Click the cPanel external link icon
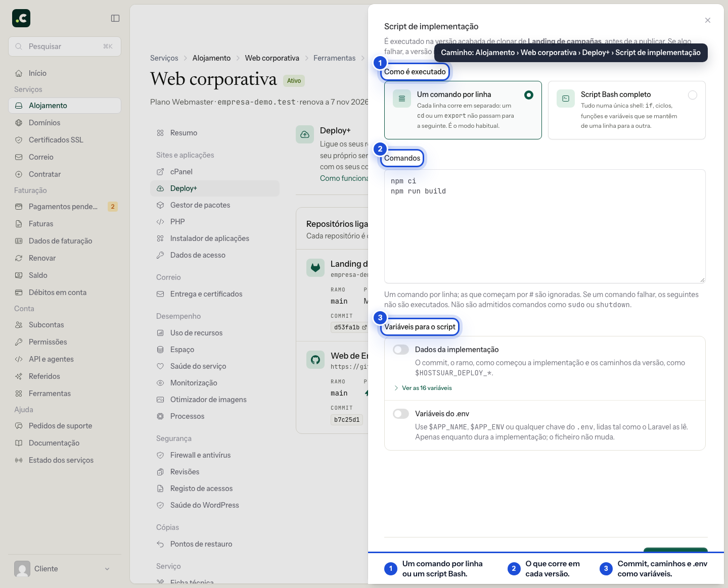This screenshot has height=588, width=728. tap(160, 172)
